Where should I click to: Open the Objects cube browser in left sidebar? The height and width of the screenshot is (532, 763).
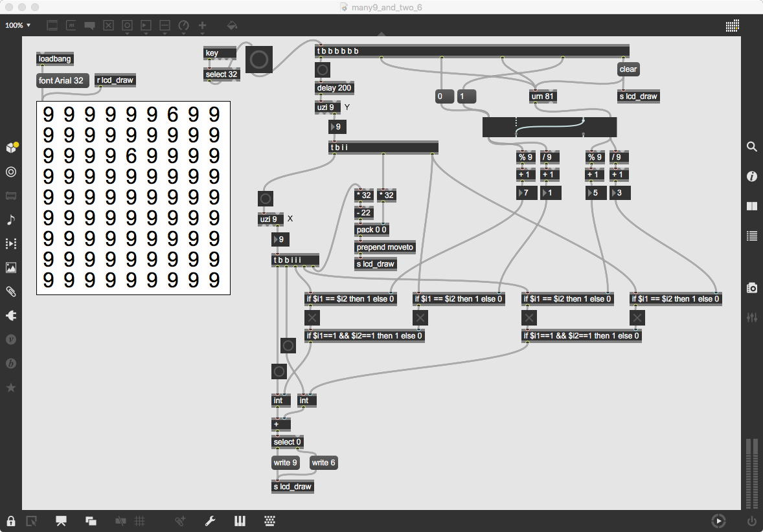[x=11, y=148]
